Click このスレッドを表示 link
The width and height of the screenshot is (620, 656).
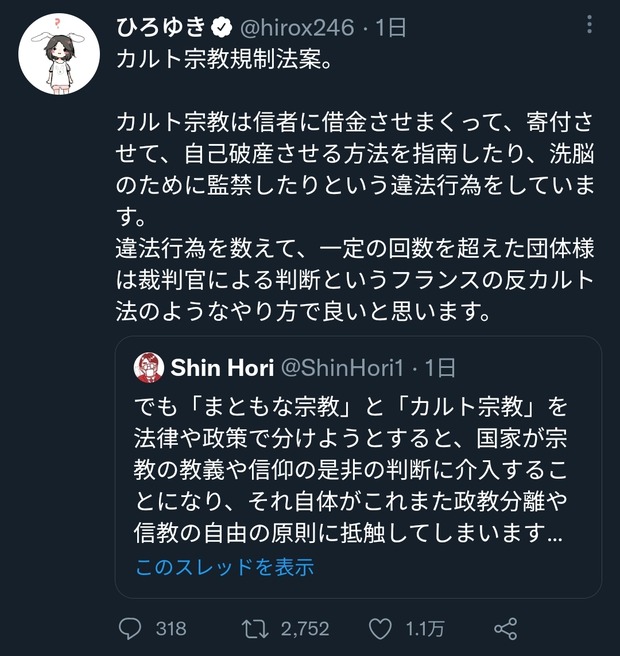tap(225, 567)
